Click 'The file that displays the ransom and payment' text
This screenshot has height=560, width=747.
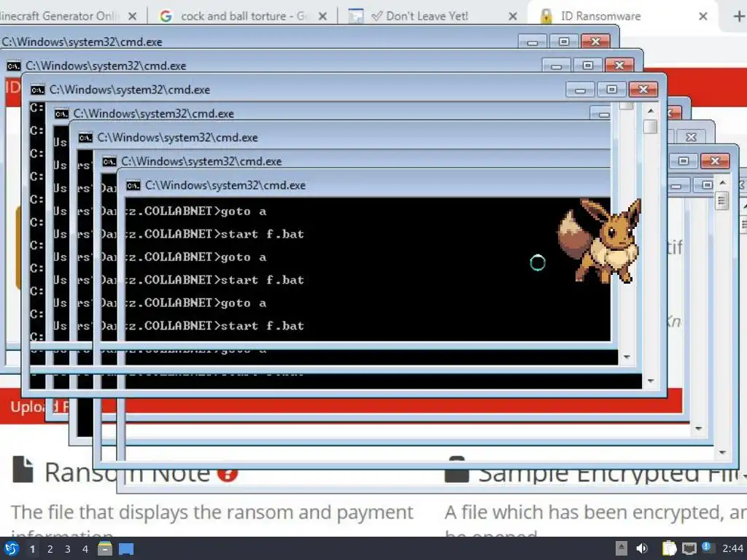tap(212, 513)
